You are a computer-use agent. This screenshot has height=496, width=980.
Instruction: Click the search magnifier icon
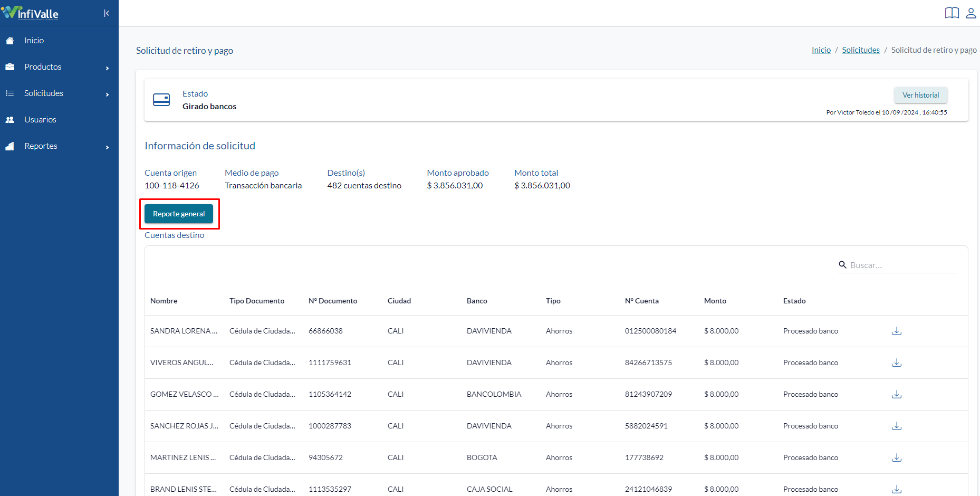click(842, 264)
